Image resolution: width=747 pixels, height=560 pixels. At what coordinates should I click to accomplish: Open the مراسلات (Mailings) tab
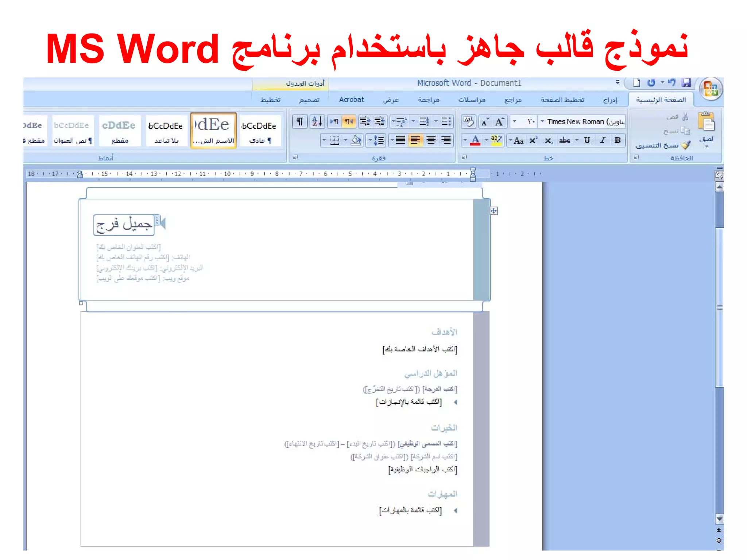[x=472, y=100]
